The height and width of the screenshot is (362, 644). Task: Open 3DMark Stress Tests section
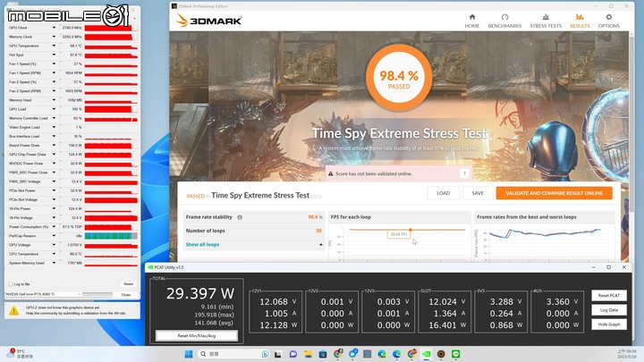click(546, 21)
